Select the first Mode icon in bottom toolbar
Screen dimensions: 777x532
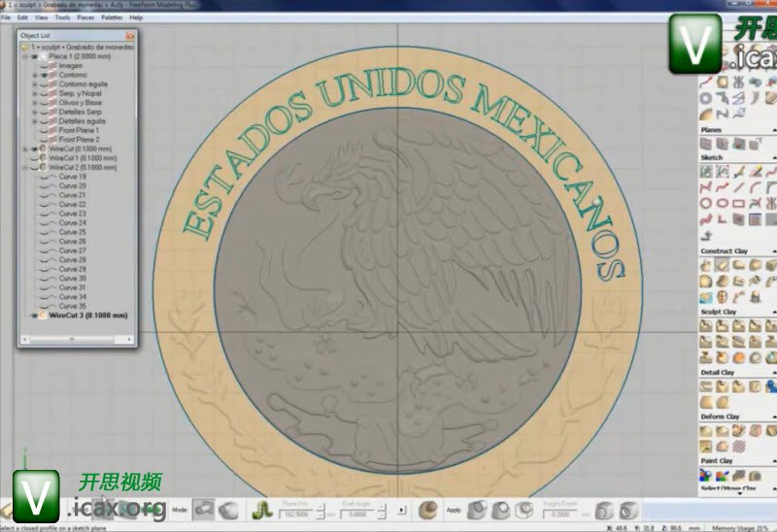203,510
